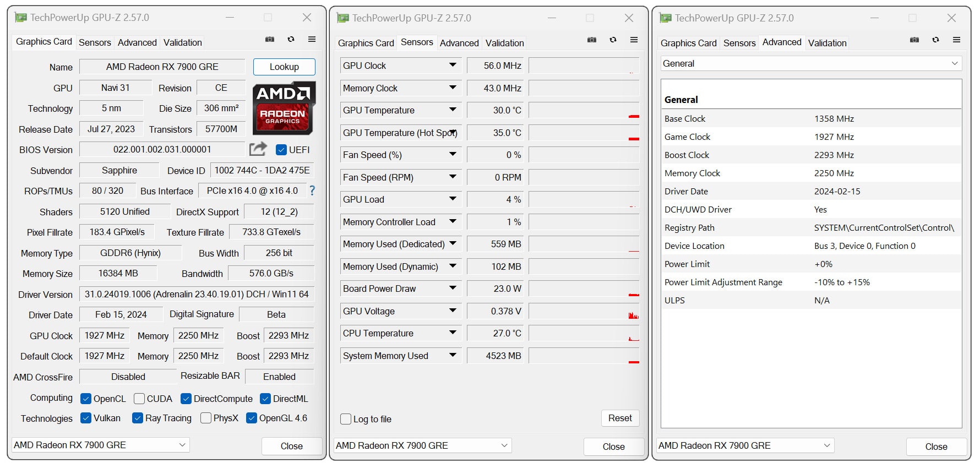Click the Lookup button
Image resolution: width=980 pixels, height=468 pixels.
(284, 67)
